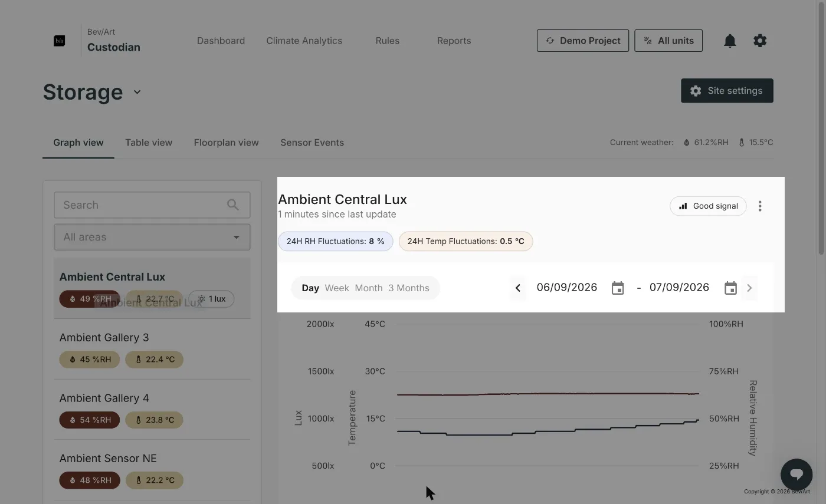Switch to Table view tab
Image resolution: width=826 pixels, height=504 pixels.
[x=149, y=143]
